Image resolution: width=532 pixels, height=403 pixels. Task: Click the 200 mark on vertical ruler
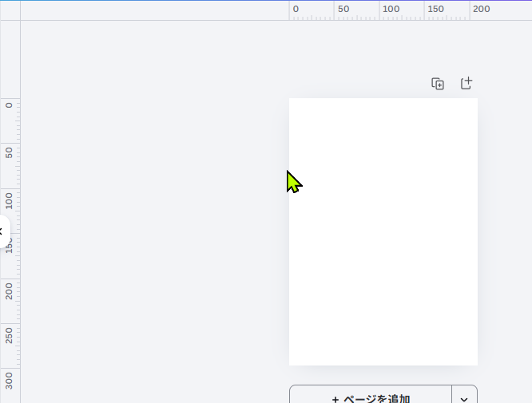(x=9, y=291)
